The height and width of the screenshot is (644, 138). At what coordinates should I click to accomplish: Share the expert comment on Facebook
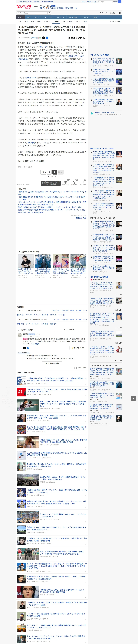(x=28, y=348)
